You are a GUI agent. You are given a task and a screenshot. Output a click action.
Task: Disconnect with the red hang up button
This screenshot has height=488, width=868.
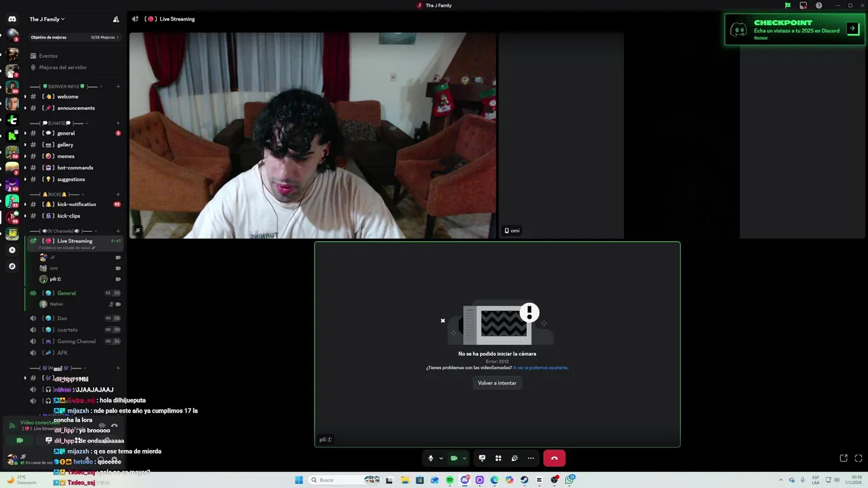554,458
